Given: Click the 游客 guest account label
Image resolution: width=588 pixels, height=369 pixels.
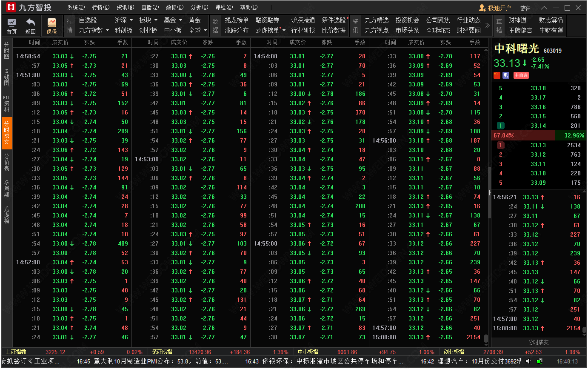Looking at the screenshot, I should [525, 8].
